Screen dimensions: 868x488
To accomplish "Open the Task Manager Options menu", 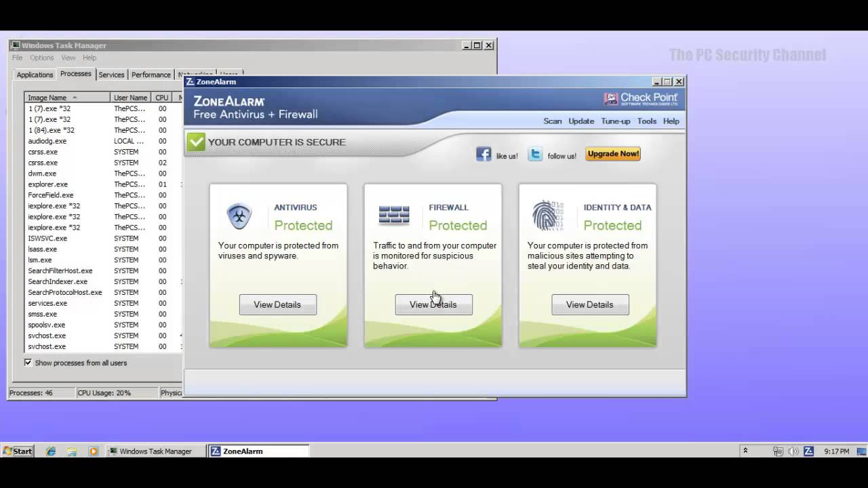I will 42,58.
